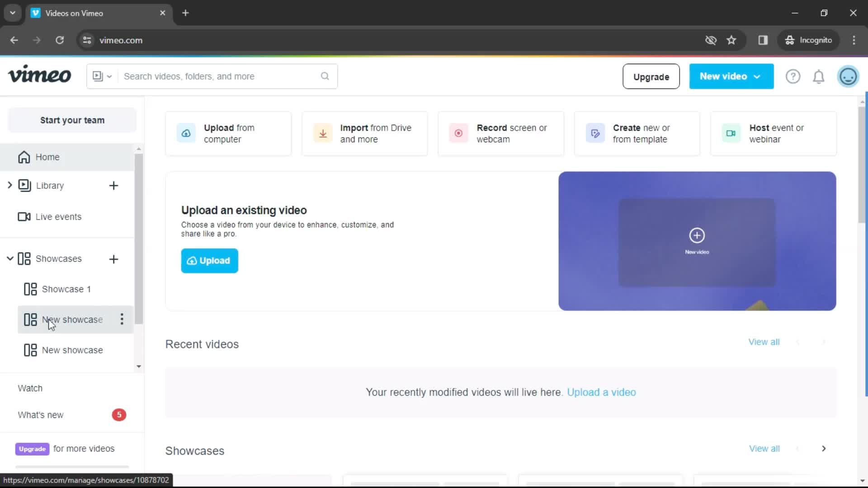Expand the Library section in sidebar
Screen dimensions: 868x488
[x=9, y=185]
